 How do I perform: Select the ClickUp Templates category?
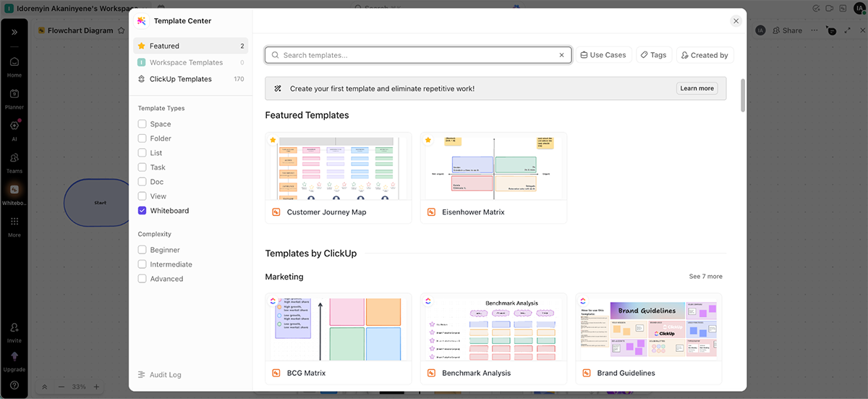190,79
